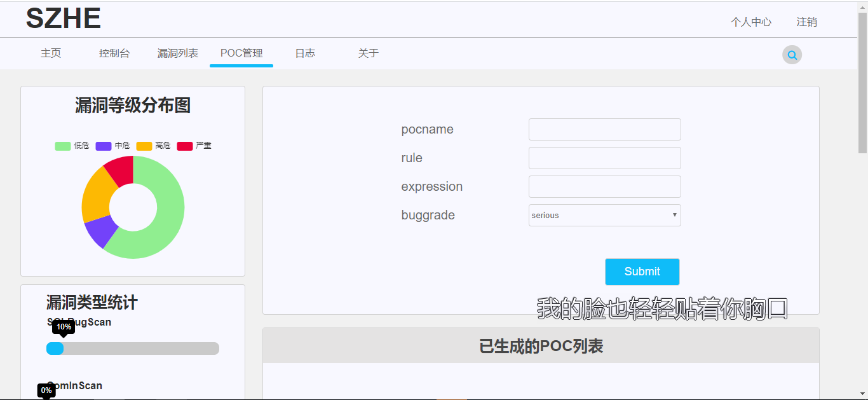Image resolution: width=868 pixels, height=400 pixels.
Task: Expand the buggrade dropdown arrow
Action: [x=674, y=215]
